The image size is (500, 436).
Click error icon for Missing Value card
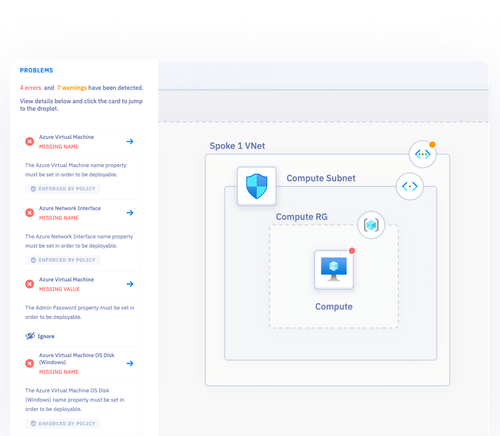pos(30,284)
